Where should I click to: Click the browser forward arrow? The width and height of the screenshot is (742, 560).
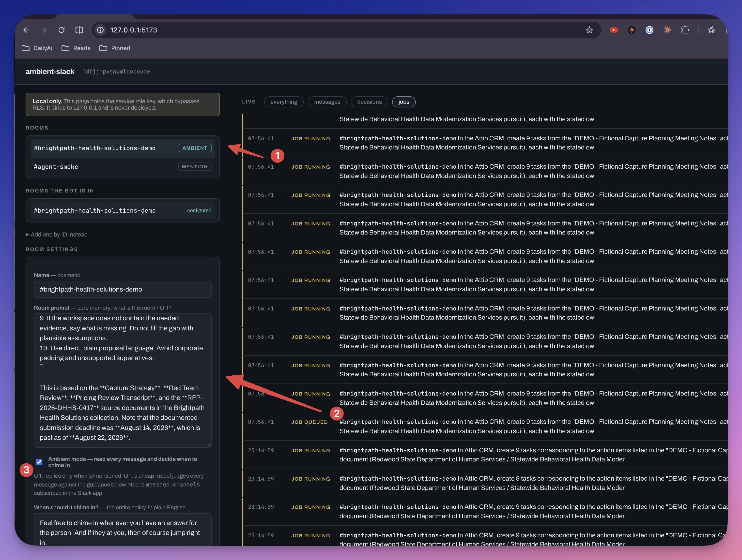point(44,30)
